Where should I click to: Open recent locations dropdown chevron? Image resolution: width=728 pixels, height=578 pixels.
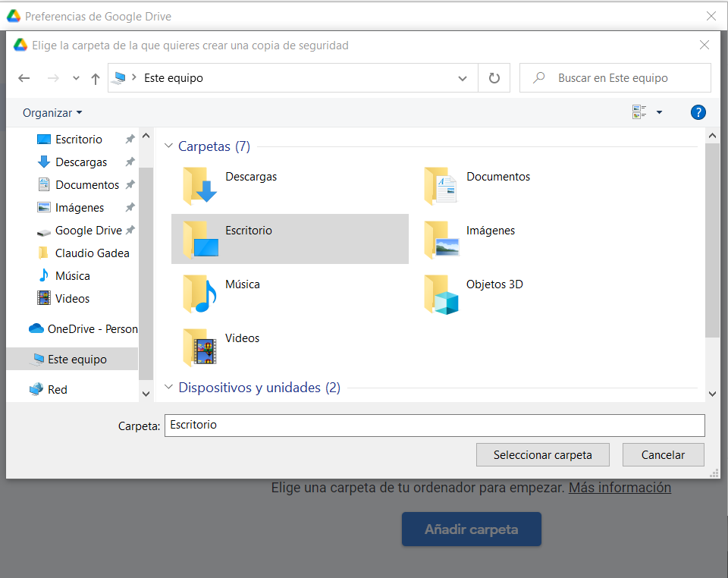76,78
